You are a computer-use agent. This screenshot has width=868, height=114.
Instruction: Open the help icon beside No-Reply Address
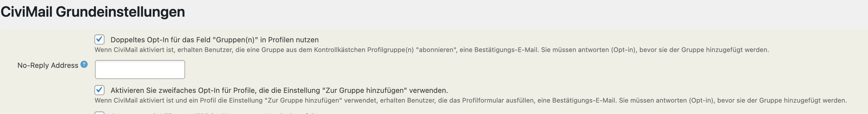tap(84, 65)
